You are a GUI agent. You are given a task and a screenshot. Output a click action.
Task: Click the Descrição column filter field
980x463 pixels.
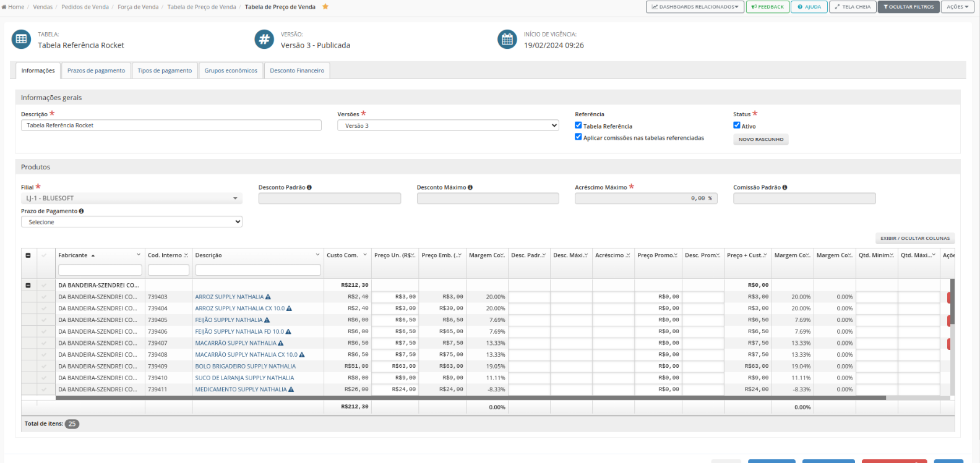pyautogui.click(x=257, y=270)
